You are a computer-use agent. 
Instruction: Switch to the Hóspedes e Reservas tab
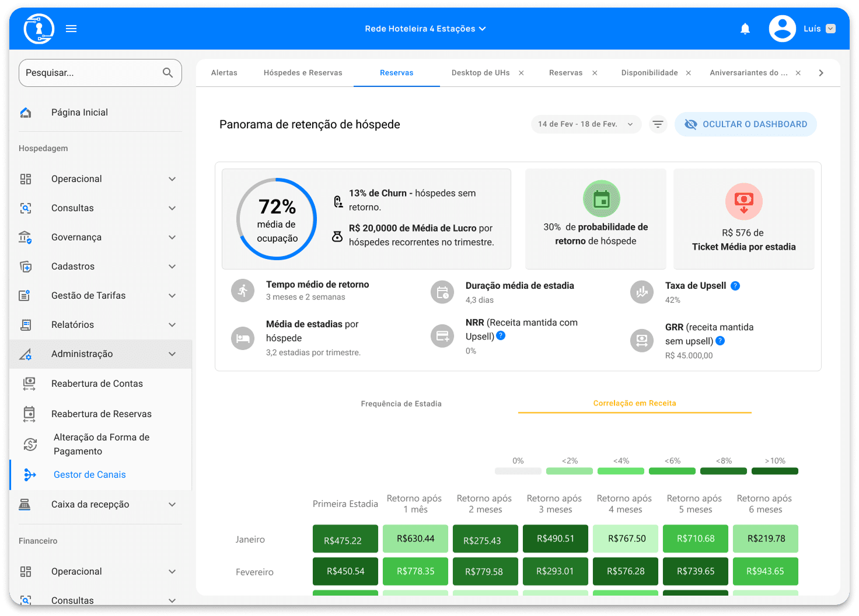[x=303, y=73]
